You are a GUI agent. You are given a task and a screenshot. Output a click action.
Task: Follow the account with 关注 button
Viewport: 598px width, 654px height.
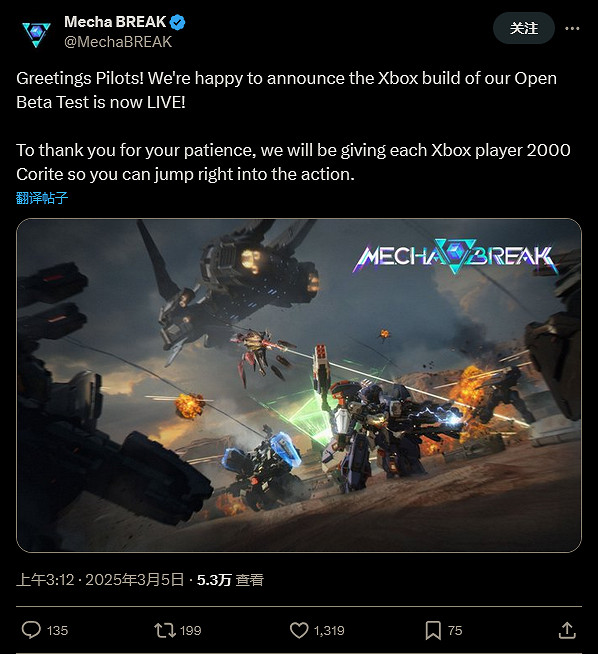click(524, 28)
